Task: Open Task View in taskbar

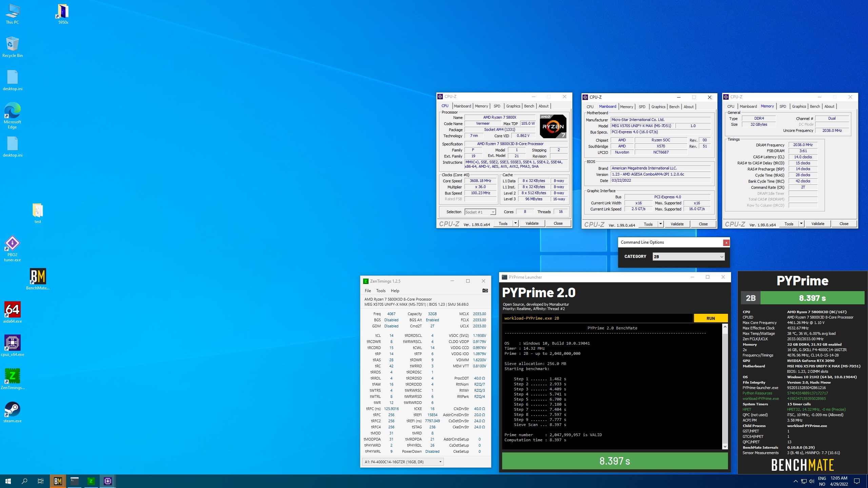Action: pos(41,481)
